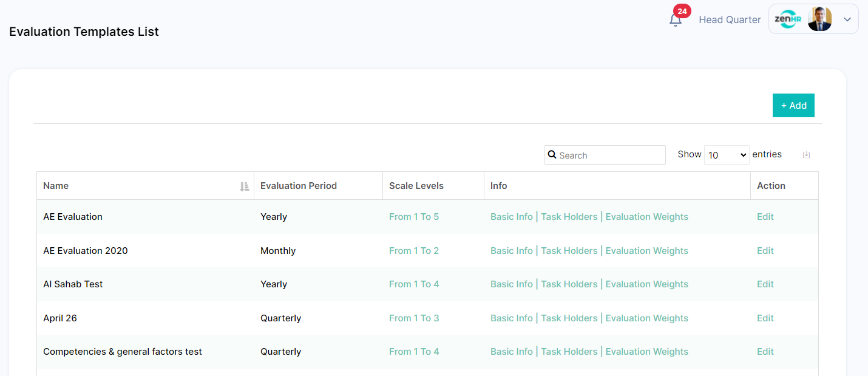Click the Head Quarter label
868x376 pixels.
point(730,19)
